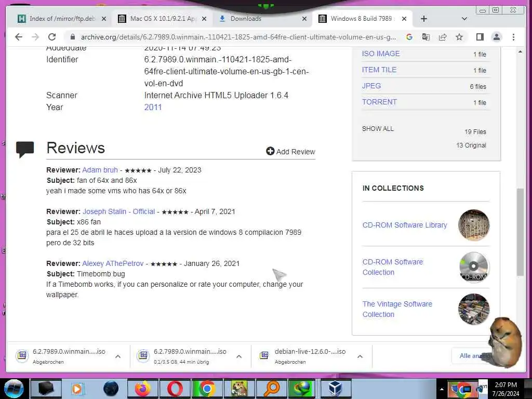Open CD-ROM Software Library collection link
The image size is (532, 399).
(405, 225)
